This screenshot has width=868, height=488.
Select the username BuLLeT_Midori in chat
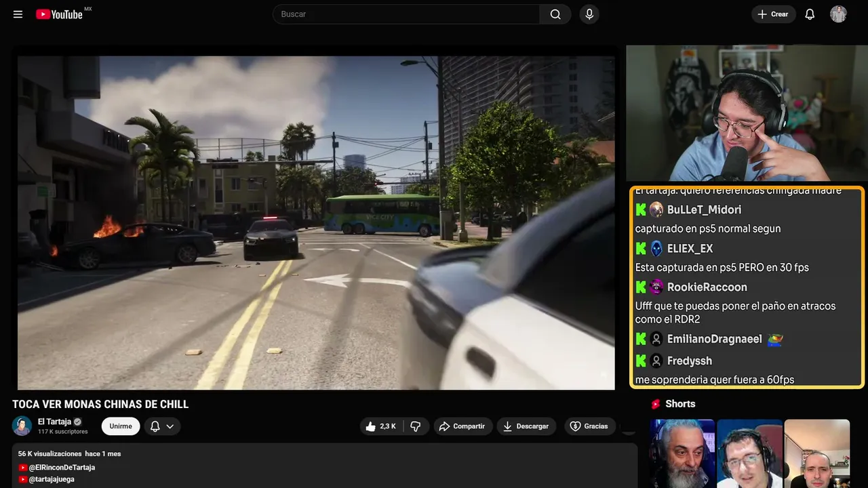coord(705,210)
